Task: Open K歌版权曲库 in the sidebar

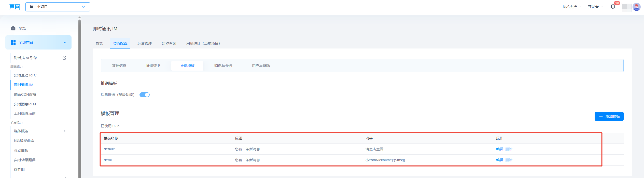Action: [x=24, y=141]
